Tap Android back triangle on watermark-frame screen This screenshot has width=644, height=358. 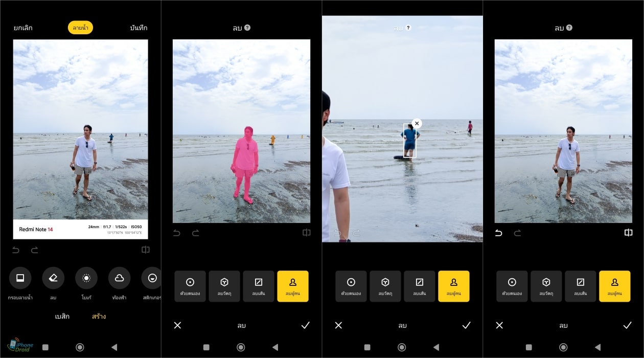click(114, 347)
